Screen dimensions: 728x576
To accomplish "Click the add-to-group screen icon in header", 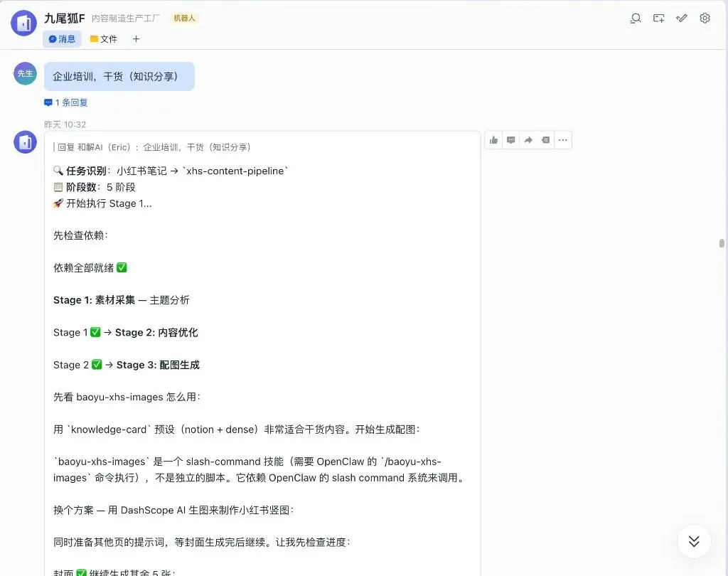I will coord(658,18).
